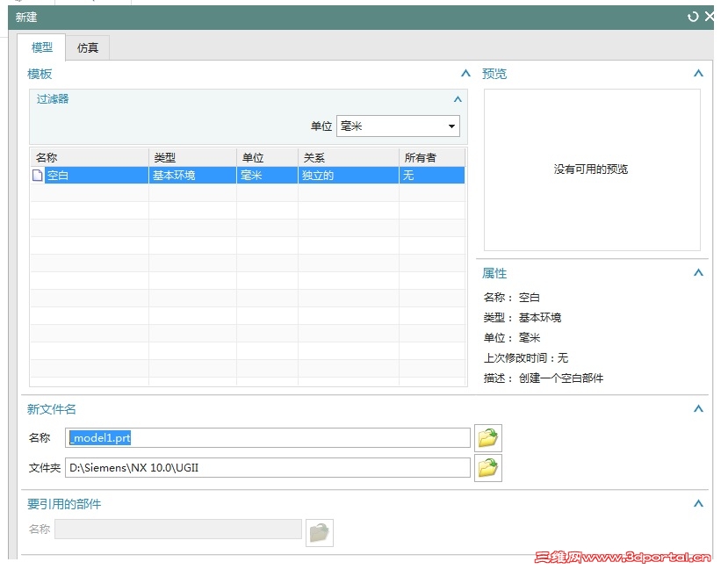Select the 空白 template row
The height and width of the screenshot is (569, 728).
coord(248,176)
